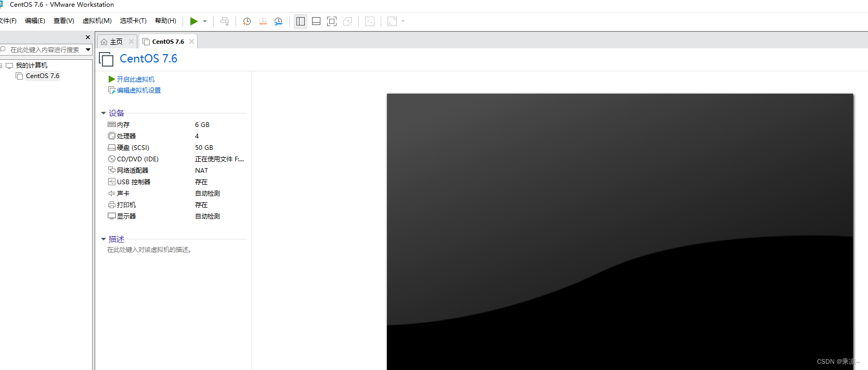Open the 虚拟机(M) menu
868x370 pixels.
click(97, 21)
